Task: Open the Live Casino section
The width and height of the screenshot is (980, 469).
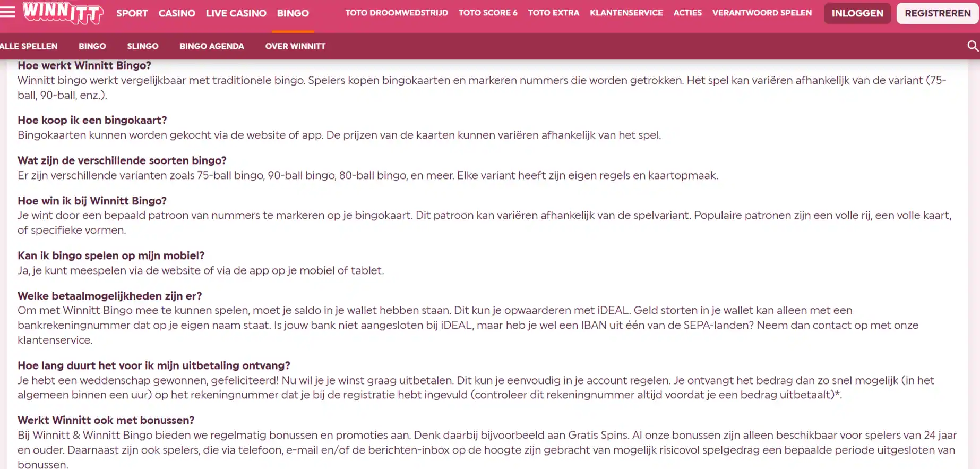Action: (x=236, y=13)
